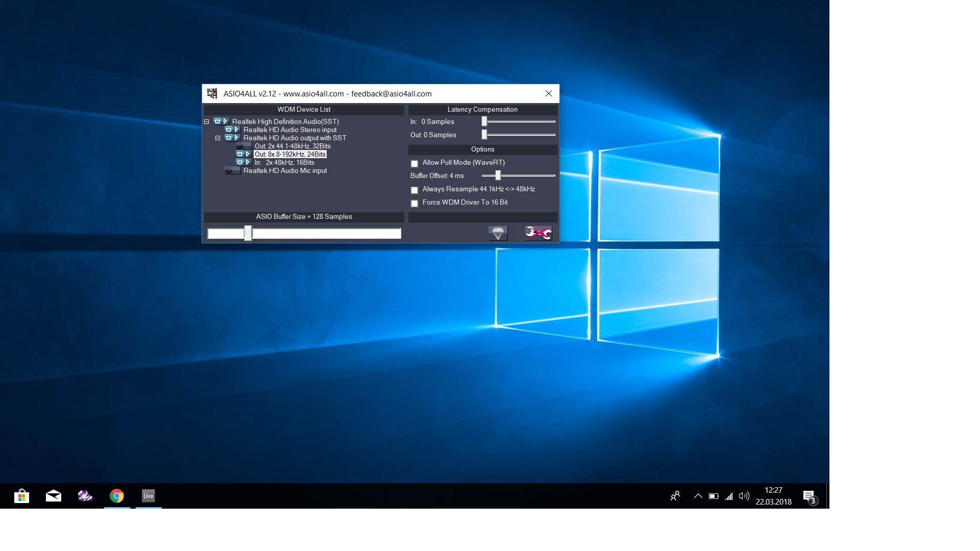
Task: Show hidden icons in system tray
Action: tap(698, 496)
